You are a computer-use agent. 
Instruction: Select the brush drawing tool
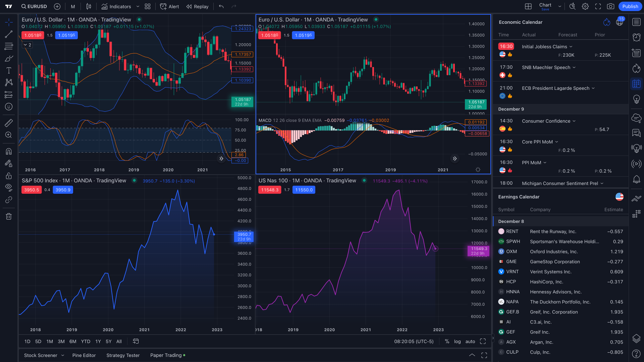tap(9, 58)
